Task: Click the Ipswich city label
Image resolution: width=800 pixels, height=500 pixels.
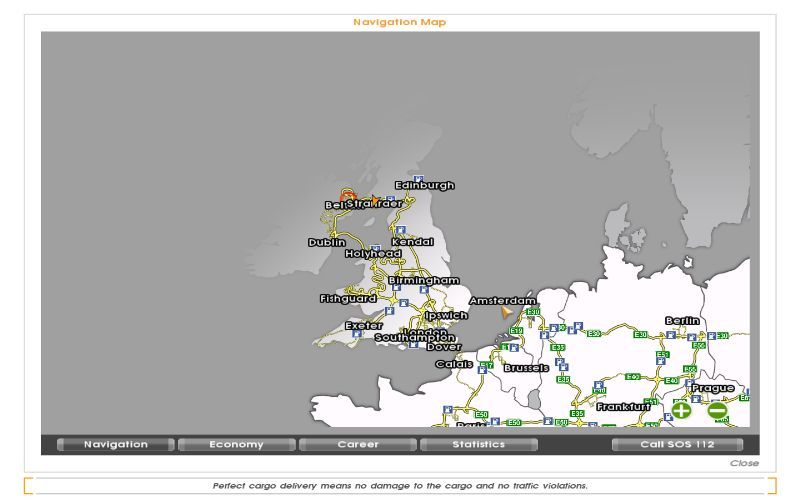Action: [x=446, y=315]
